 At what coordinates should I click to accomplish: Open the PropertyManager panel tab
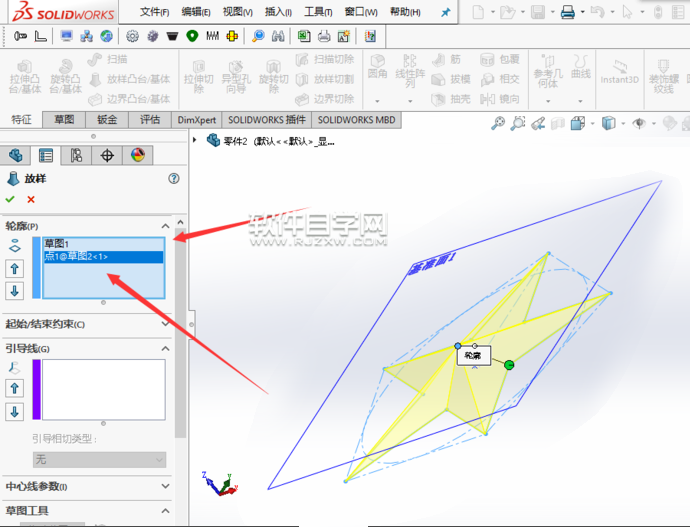point(45,155)
